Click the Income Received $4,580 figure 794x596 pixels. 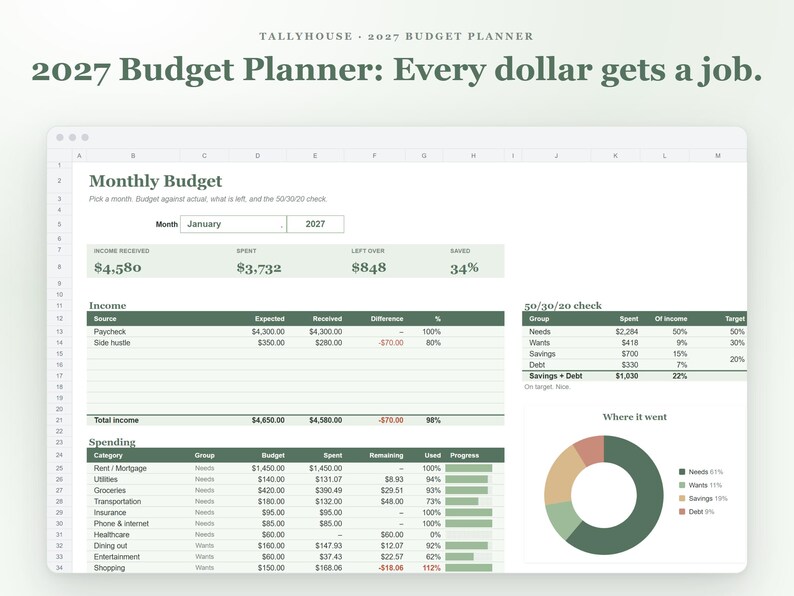[x=117, y=267]
